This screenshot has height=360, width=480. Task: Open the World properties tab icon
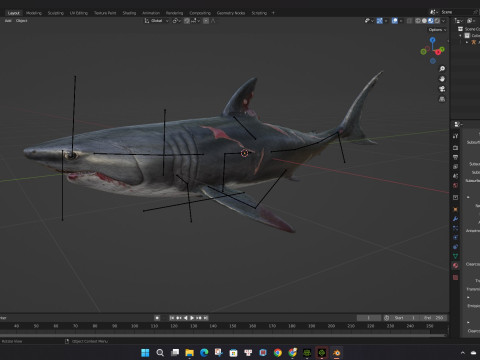tap(456, 185)
